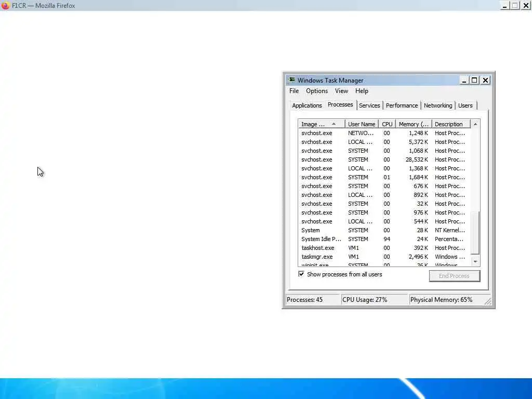Screen dimensions: 532x399
Task: Sort by the Memory column header
Action: pyautogui.click(x=414, y=124)
